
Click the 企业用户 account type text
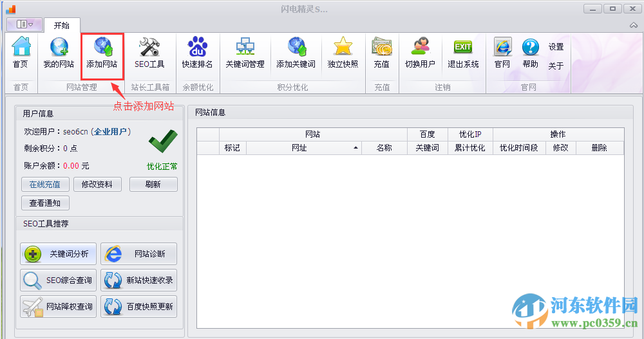(x=110, y=132)
